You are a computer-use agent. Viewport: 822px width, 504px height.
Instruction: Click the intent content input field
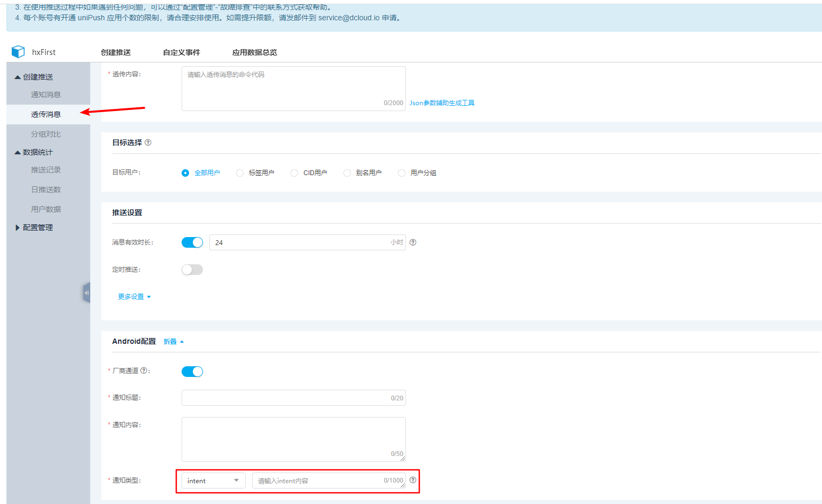coord(329,481)
